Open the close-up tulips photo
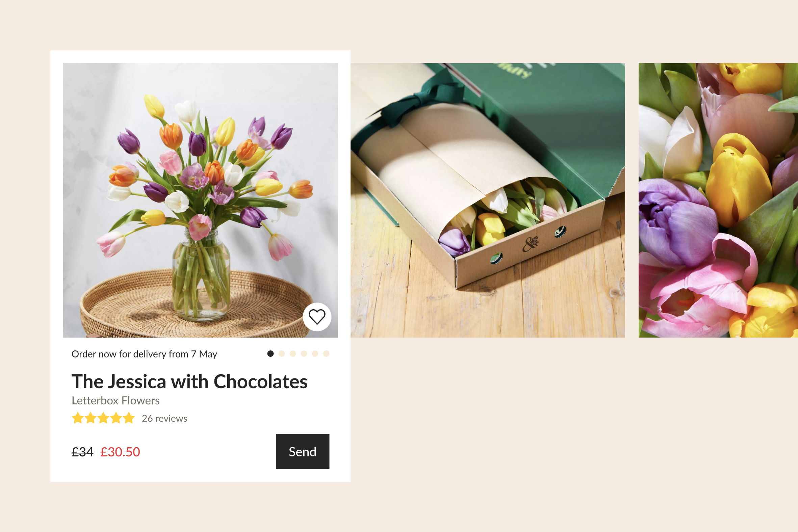The width and height of the screenshot is (798, 532). point(718,200)
